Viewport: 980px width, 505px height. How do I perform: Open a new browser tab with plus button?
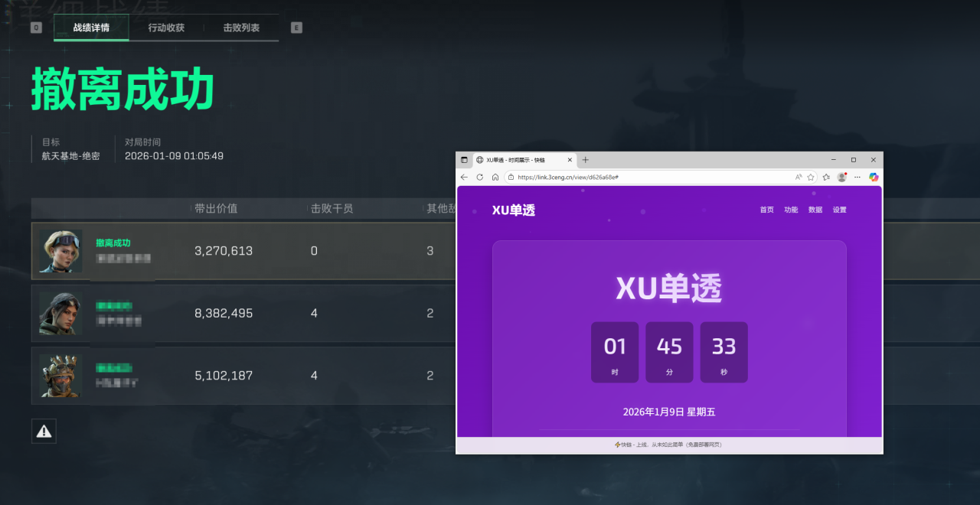(x=585, y=159)
